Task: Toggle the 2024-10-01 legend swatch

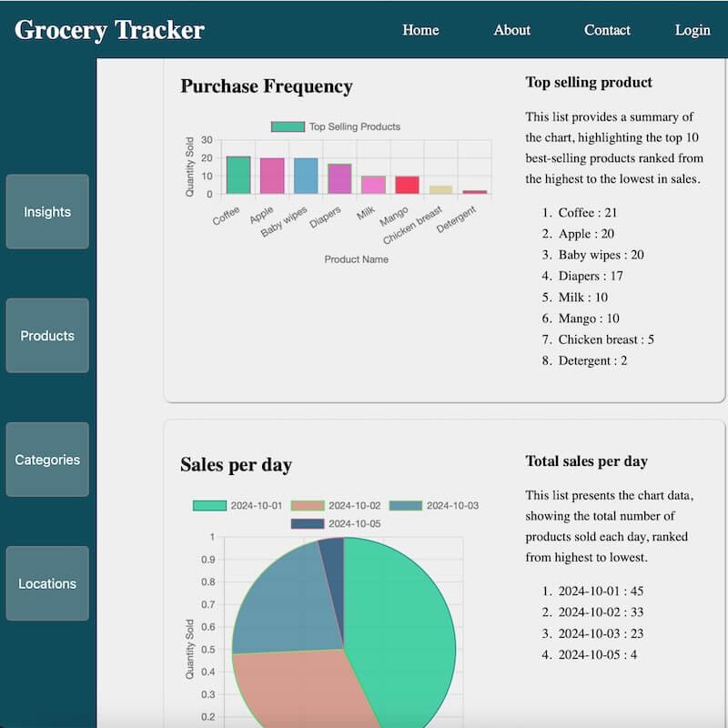Action: [x=210, y=506]
